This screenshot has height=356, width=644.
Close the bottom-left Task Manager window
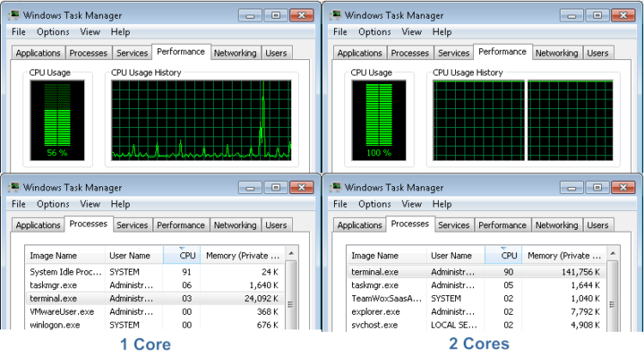(301, 188)
